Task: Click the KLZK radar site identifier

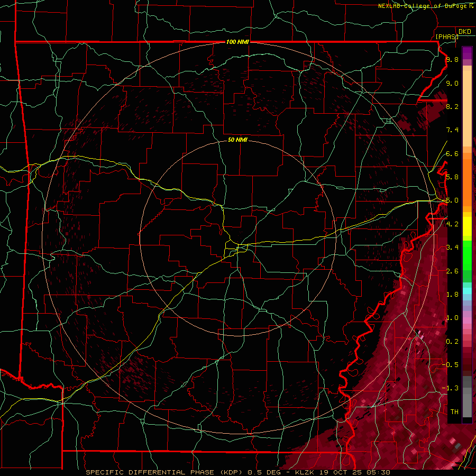Action: (x=305, y=472)
